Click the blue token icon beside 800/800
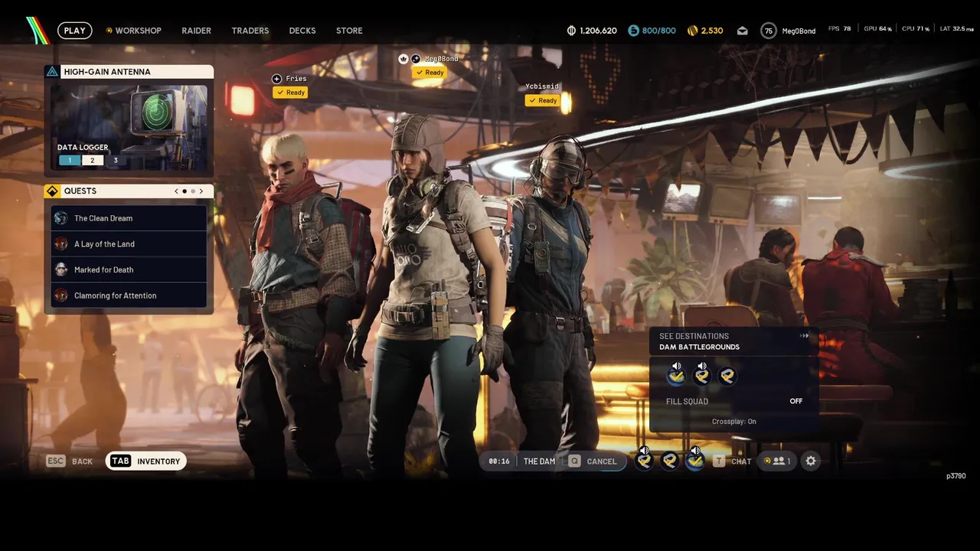The height and width of the screenshot is (551, 980). 633,31
